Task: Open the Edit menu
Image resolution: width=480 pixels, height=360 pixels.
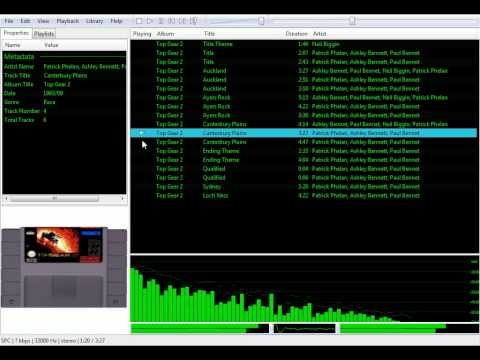Action: click(x=25, y=21)
